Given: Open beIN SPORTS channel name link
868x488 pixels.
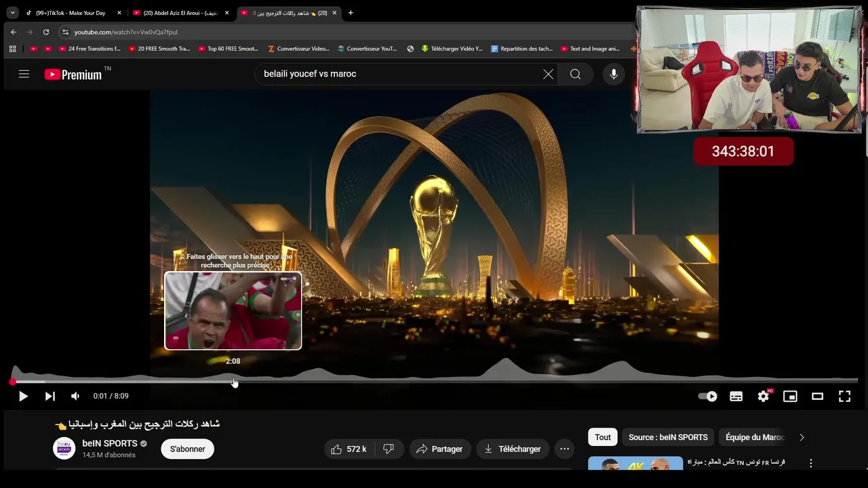Looking at the screenshot, I should [110, 443].
